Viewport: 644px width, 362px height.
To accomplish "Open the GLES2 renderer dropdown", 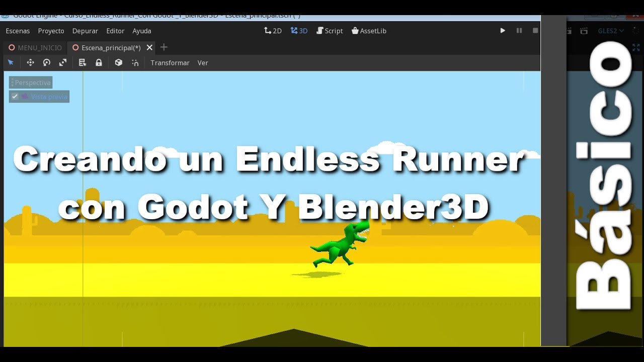I will pos(611,31).
